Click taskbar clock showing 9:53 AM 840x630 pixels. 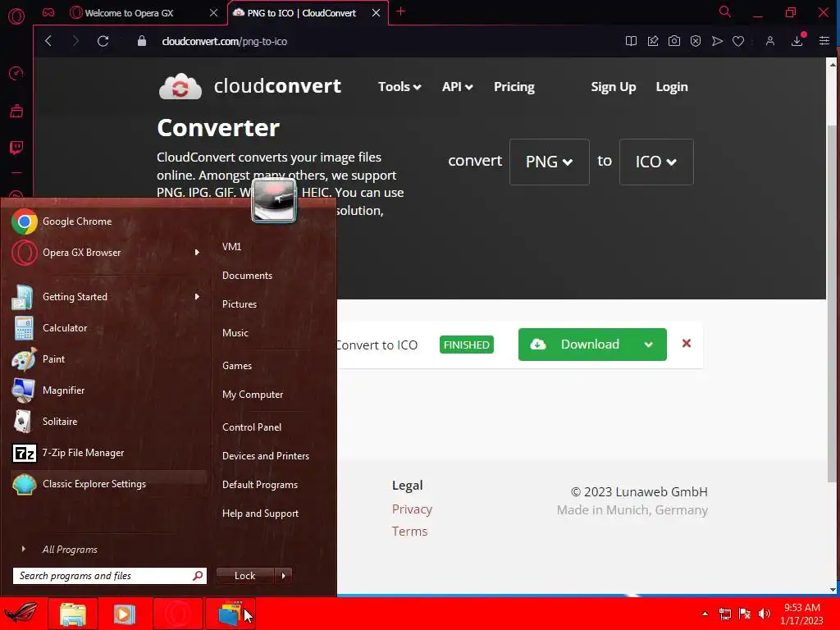click(801, 614)
